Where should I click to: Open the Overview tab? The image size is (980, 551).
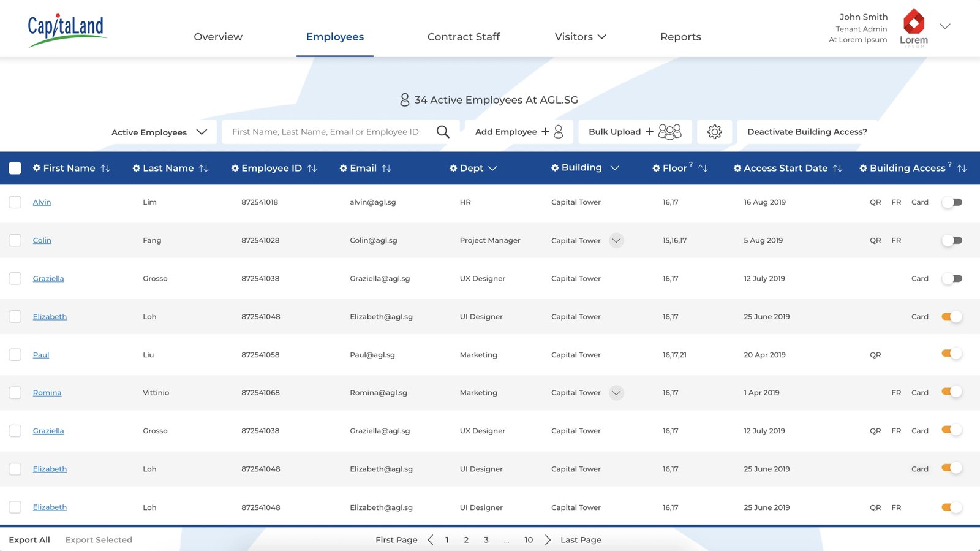coord(218,37)
